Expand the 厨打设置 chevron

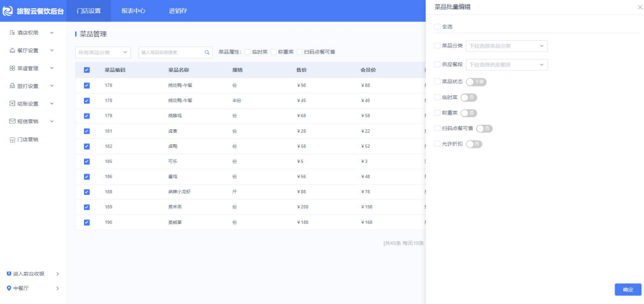(52, 86)
